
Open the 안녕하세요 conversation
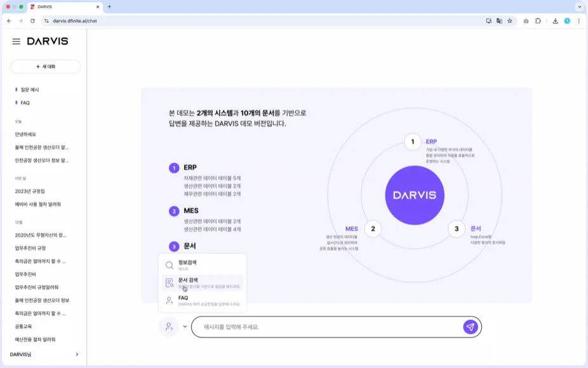[25, 135]
